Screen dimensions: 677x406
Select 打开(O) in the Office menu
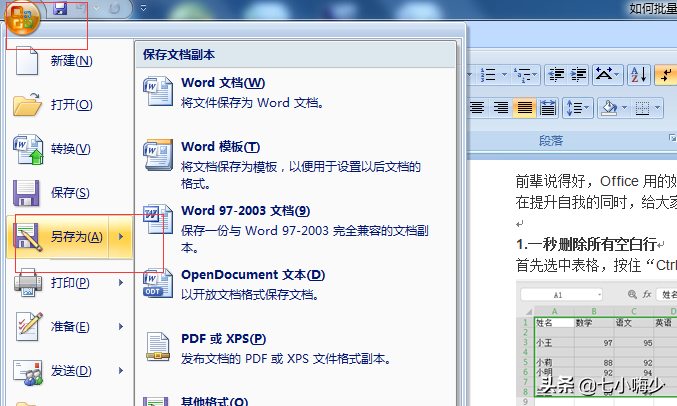coord(69,105)
